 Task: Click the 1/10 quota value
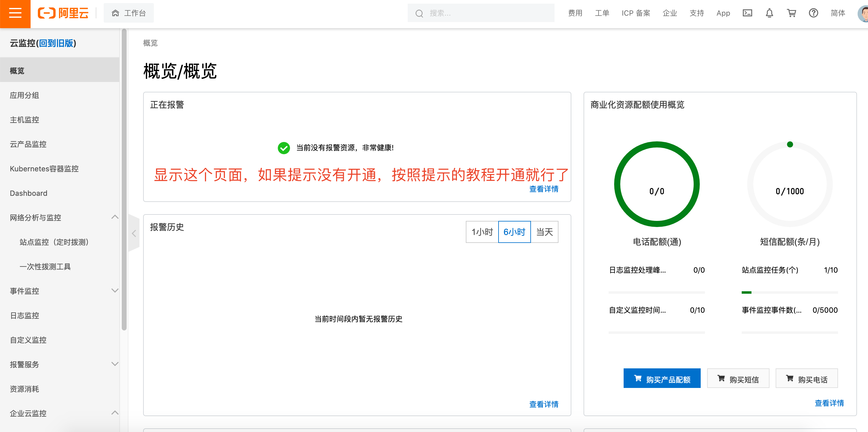pyautogui.click(x=831, y=270)
